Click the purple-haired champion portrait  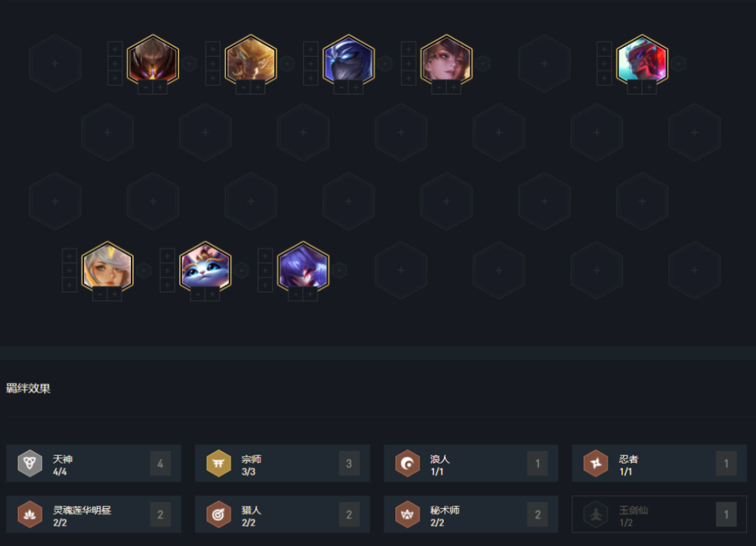point(303,267)
